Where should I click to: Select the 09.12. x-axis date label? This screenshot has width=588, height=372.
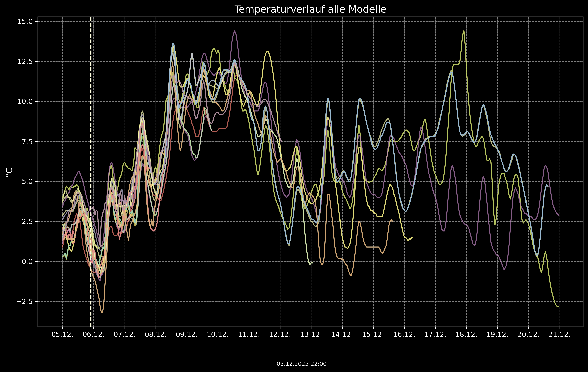pos(187,335)
